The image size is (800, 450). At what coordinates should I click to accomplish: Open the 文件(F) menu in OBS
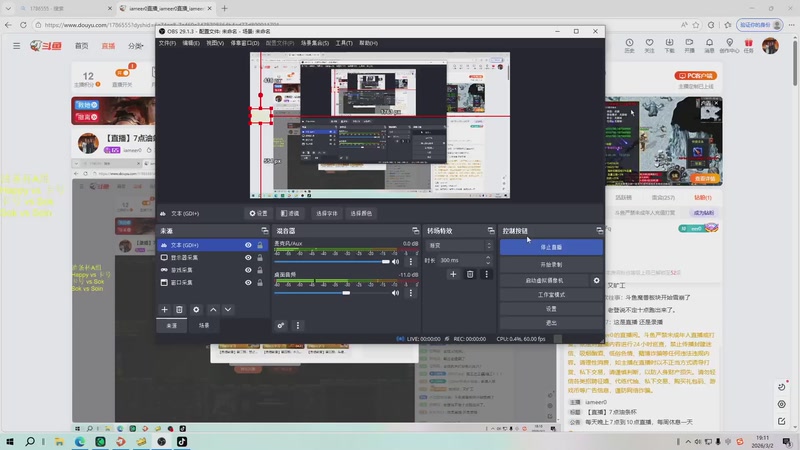pyautogui.click(x=167, y=43)
